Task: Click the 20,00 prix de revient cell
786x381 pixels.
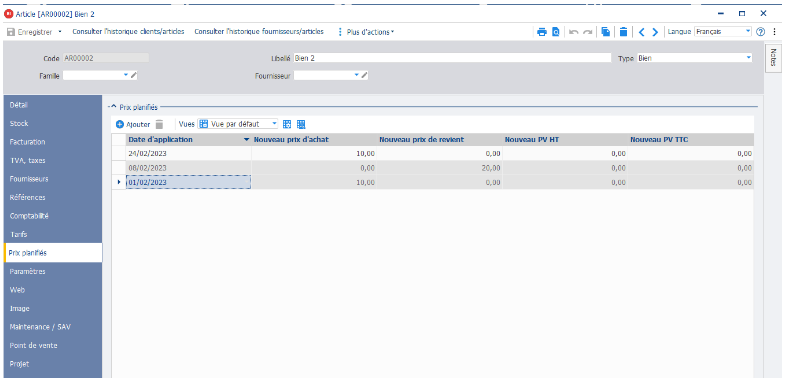Action: click(x=440, y=167)
